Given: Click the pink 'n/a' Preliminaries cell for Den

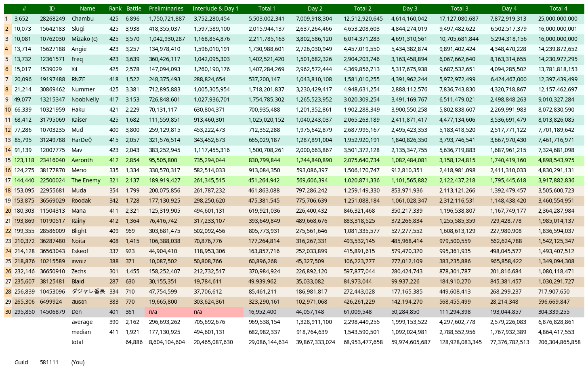Looking at the screenshot, I should (x=167, y=312).
